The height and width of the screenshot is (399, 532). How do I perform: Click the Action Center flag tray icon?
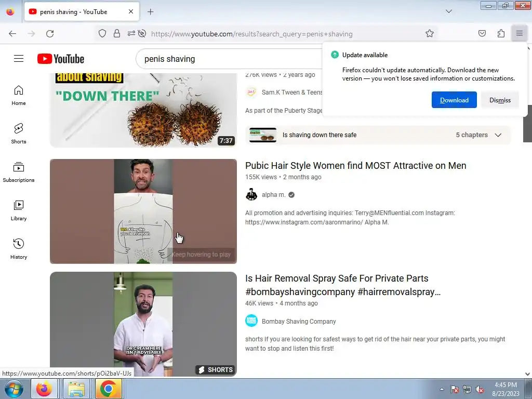pos(455,389)
